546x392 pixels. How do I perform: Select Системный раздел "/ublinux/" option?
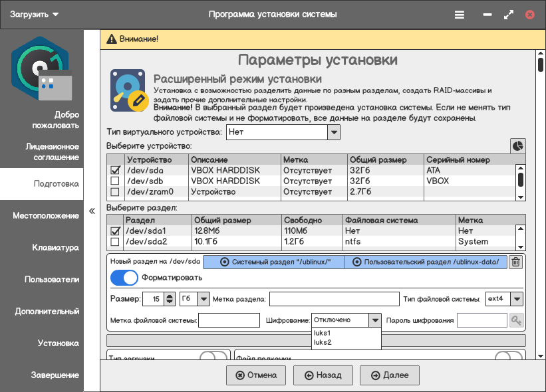point(274,262)
